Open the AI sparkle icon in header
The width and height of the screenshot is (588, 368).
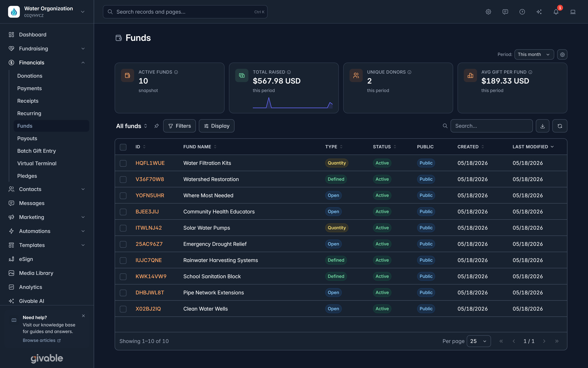tap(539, 12)
